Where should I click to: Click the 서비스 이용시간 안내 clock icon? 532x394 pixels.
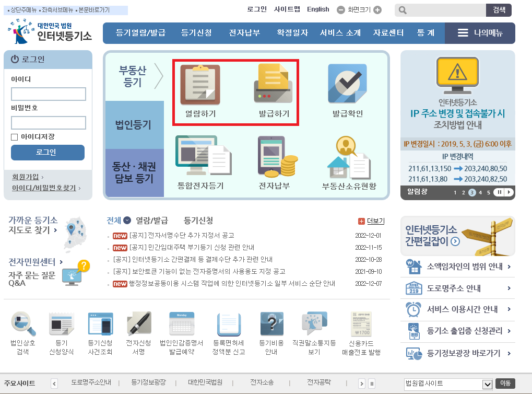(413, 309)
